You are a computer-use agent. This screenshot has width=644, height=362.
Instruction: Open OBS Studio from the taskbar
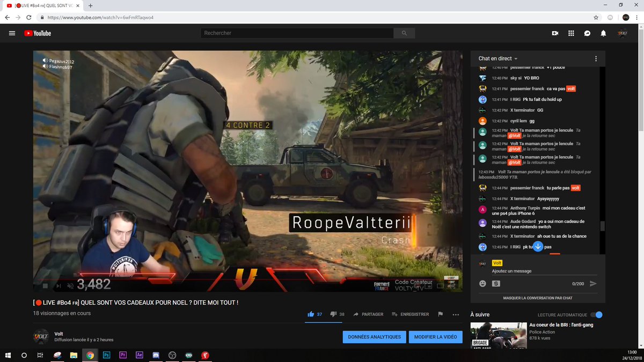click(172, 355)
